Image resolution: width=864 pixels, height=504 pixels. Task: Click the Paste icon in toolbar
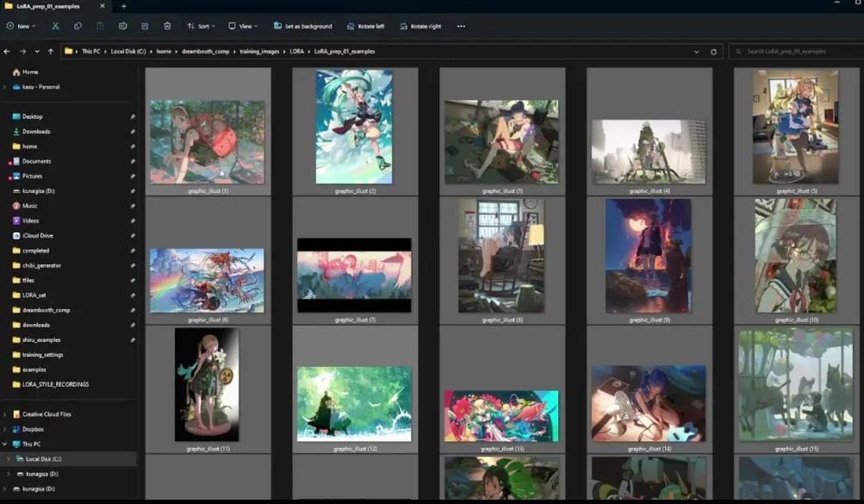click(x=100, y=26)
